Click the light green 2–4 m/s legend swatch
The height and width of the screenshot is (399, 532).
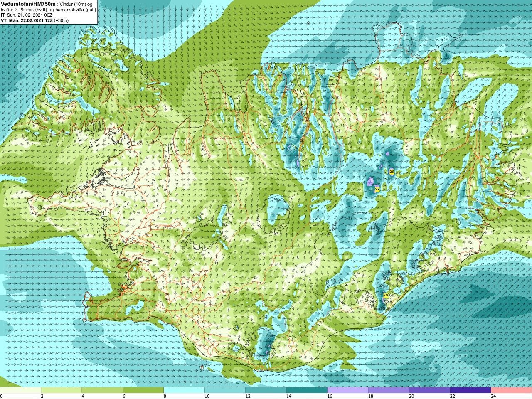(x=61, y=390)
